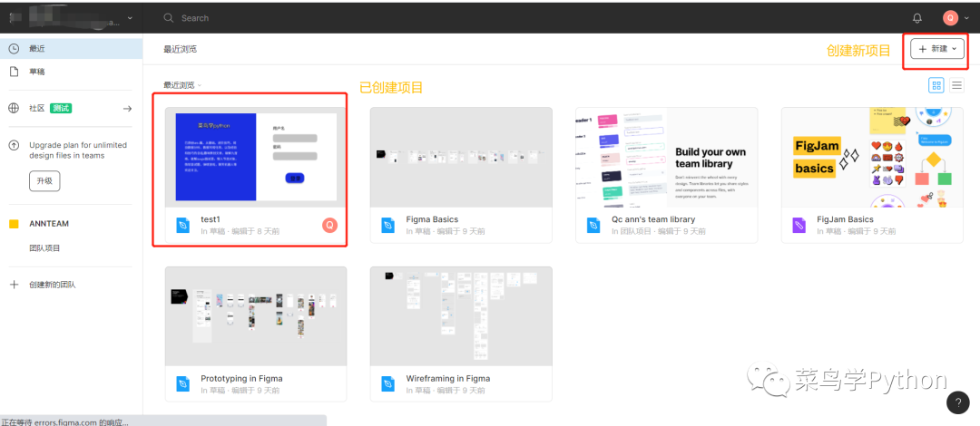
Task: Expand the 新建 dropdown button
Action: coord(936,49)
